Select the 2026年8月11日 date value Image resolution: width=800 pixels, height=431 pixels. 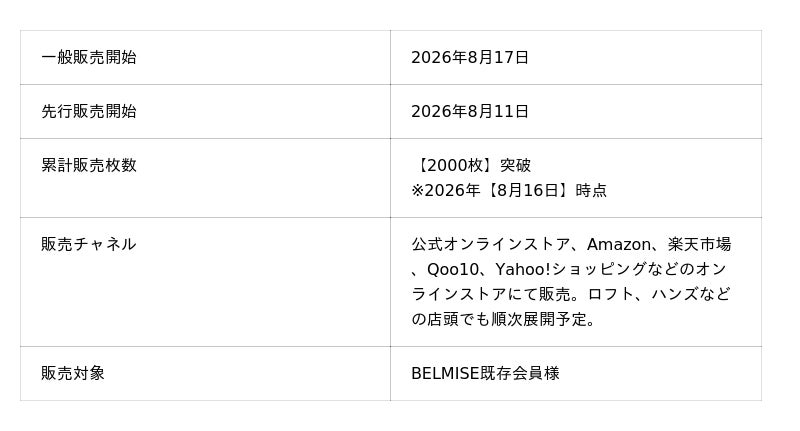tap(470, 112)
